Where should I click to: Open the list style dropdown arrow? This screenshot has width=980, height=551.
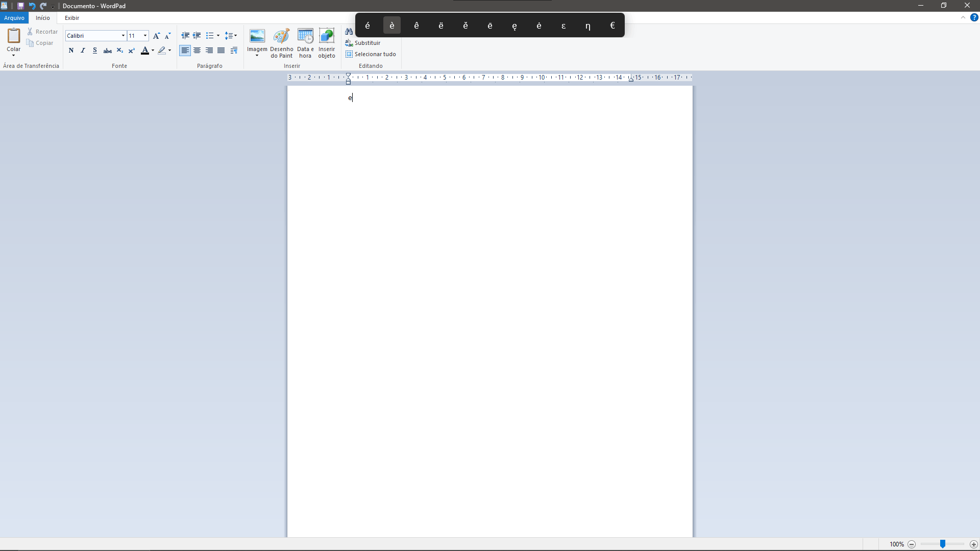(x=218, y=36)
